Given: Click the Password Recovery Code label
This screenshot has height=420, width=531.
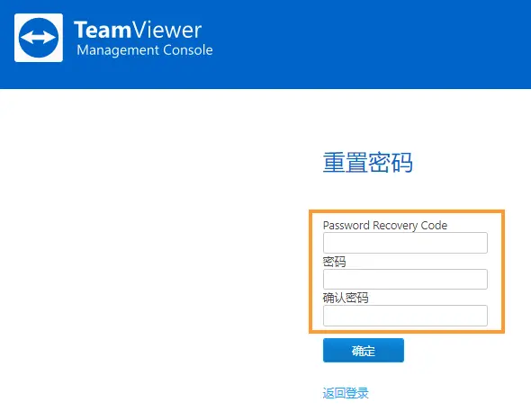Looking at the screenshot, I should (x=385, y=226).
